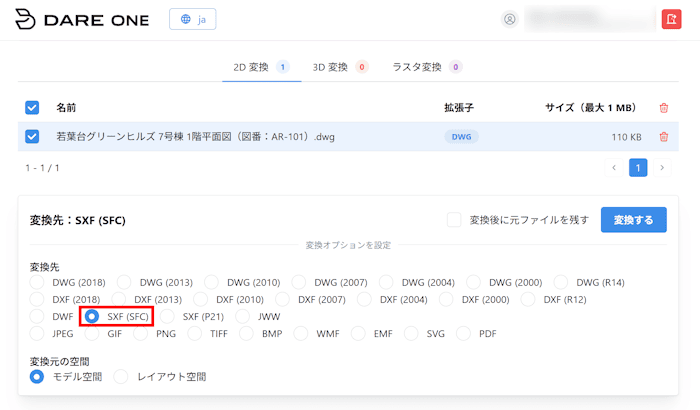Image resolution: width=700 pixels, height=410 pixels.
Task: Select DXF (2018) output format
Action: (x=37, y=299)
